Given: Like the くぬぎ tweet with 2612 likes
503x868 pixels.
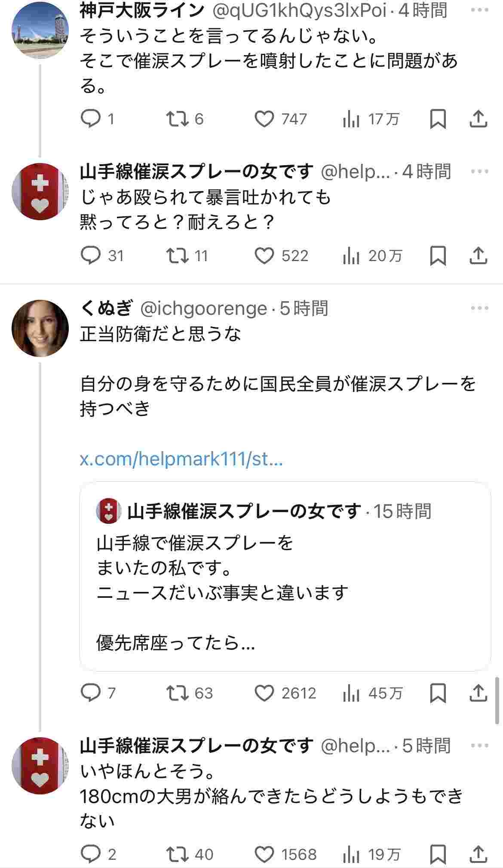Looking at the screenshot, I should coord(264,693).
